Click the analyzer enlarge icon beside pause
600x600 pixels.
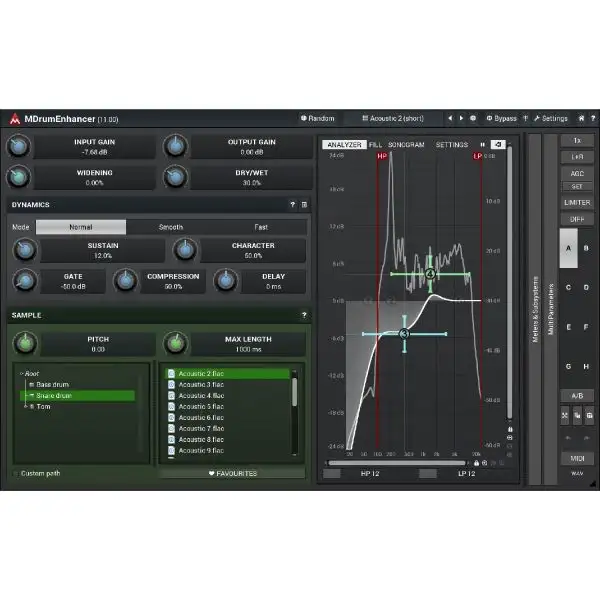click(x=498, y=145)
